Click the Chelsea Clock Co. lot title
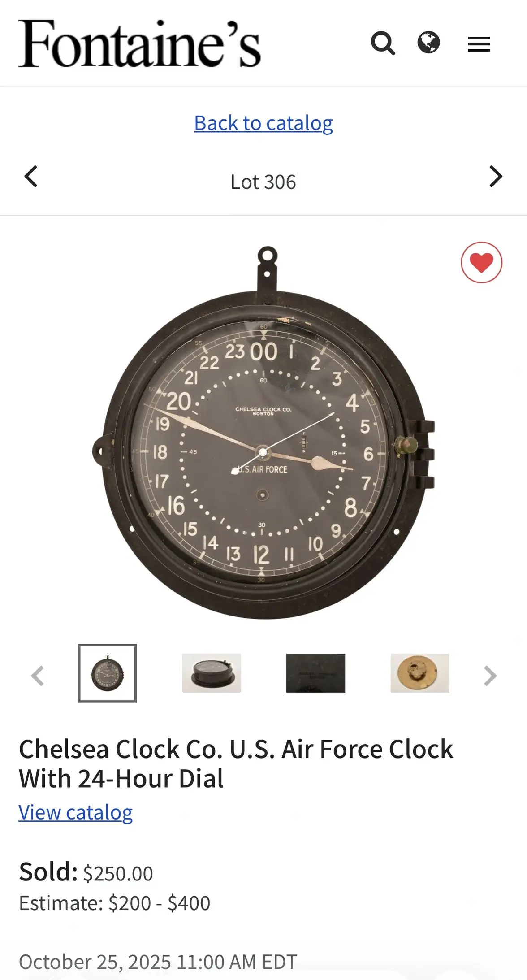This screenshot has width=527, height=980. (x=236, y=763)
